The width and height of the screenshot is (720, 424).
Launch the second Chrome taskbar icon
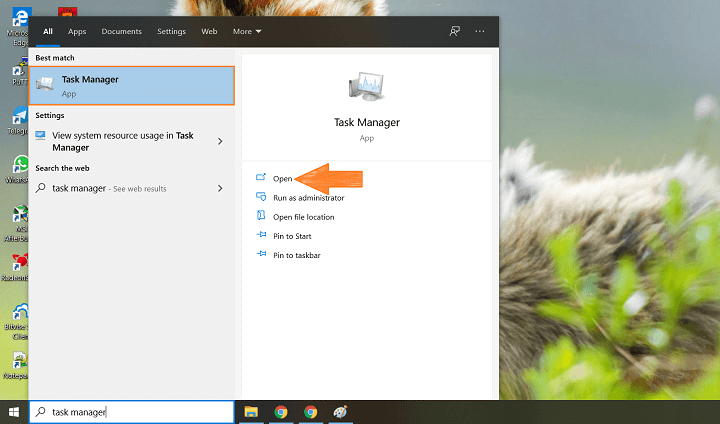310,412
